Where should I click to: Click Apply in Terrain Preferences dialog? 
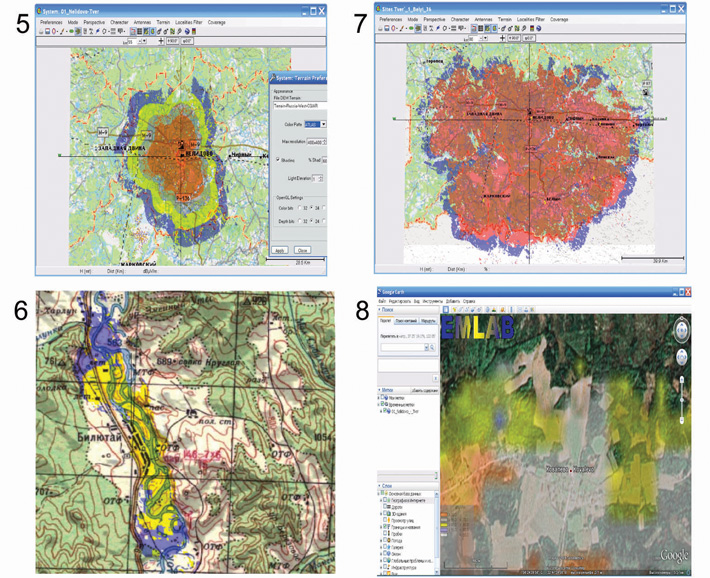click(279, 250)
